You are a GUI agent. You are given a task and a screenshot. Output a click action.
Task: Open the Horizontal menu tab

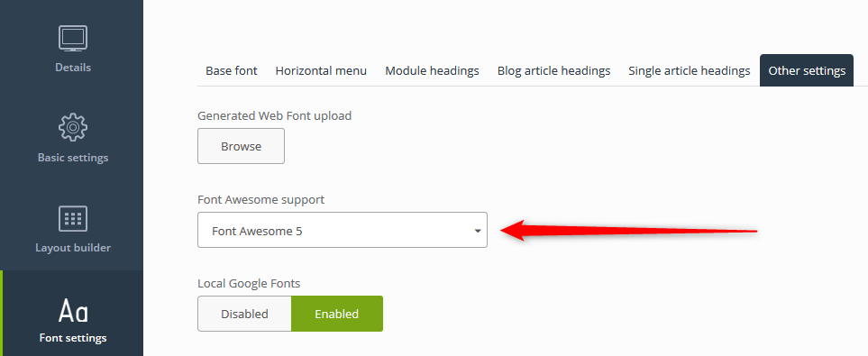click(321, 71)
